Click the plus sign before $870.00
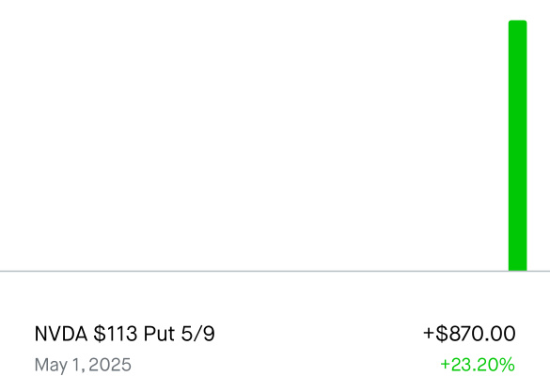 (429, 333)
